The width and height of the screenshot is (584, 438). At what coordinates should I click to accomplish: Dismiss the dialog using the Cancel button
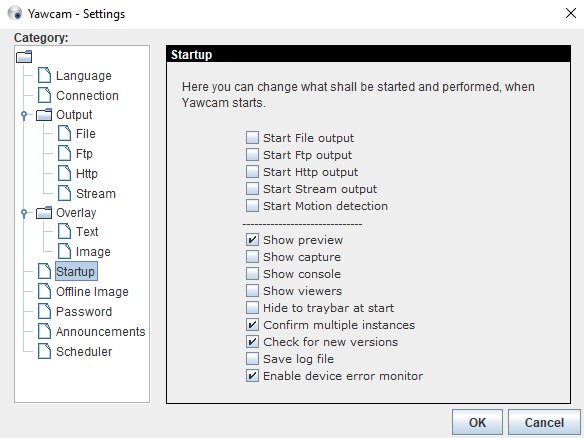tap(544, 422)
